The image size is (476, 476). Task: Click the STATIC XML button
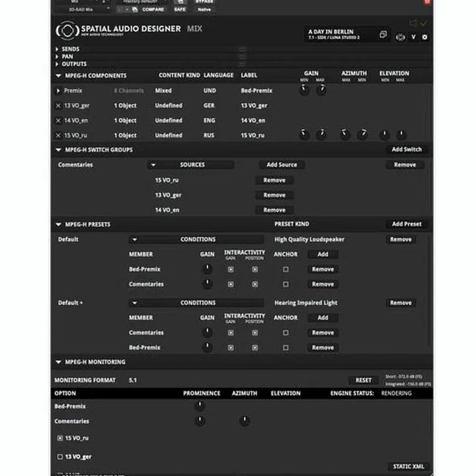point(409,466)
